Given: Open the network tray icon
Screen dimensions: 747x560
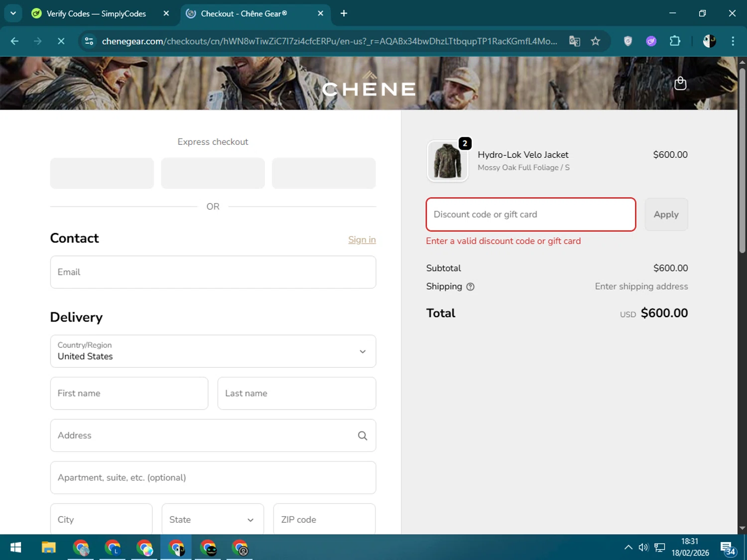Looking at the screenshot, I should (x=660, y=548).
